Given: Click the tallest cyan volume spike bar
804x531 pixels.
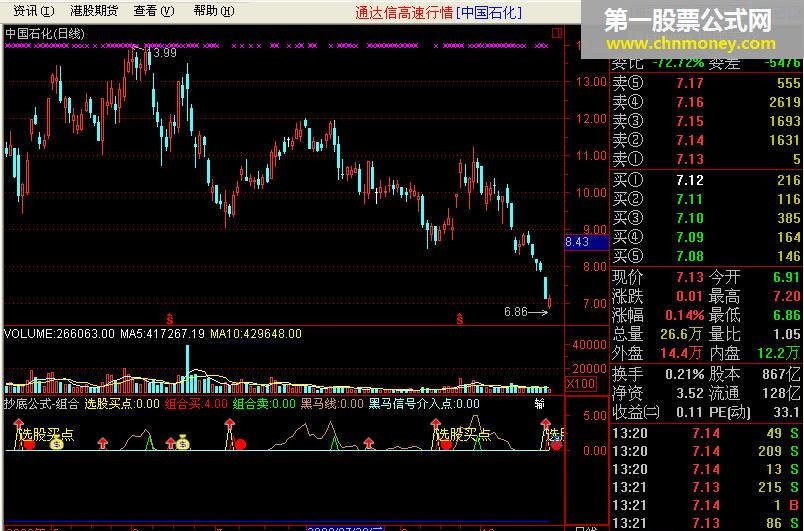Looking at the screenshot, I should pos(187,369).
